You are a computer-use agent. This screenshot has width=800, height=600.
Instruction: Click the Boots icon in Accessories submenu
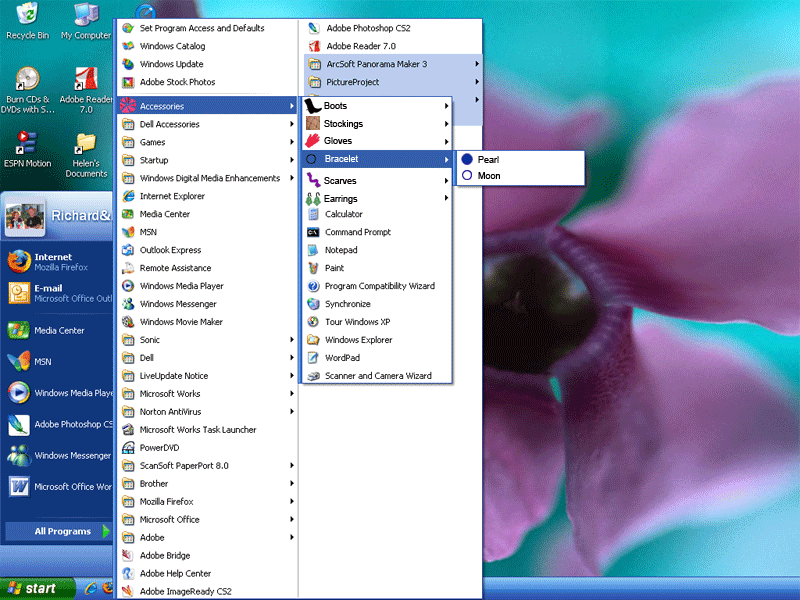pyautogui.click(x=312, y=106)
